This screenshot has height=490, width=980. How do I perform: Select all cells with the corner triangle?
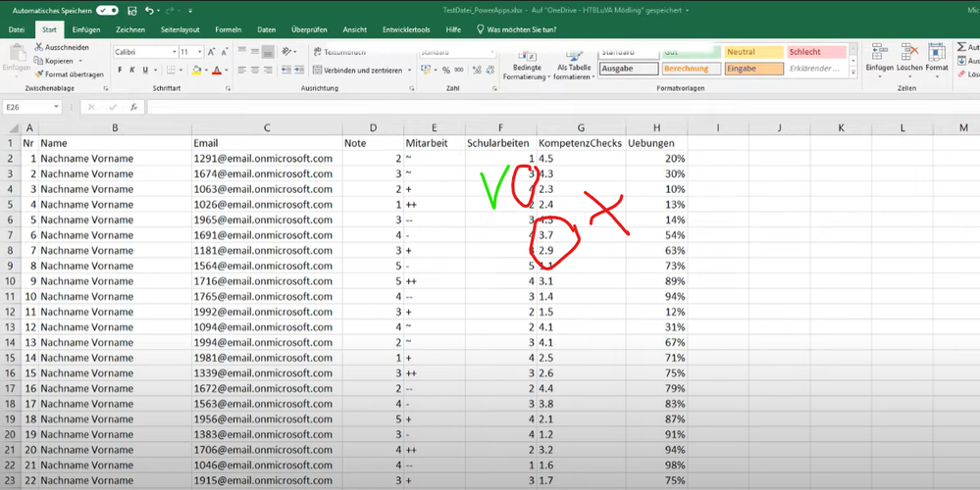(x=13, y=128)
